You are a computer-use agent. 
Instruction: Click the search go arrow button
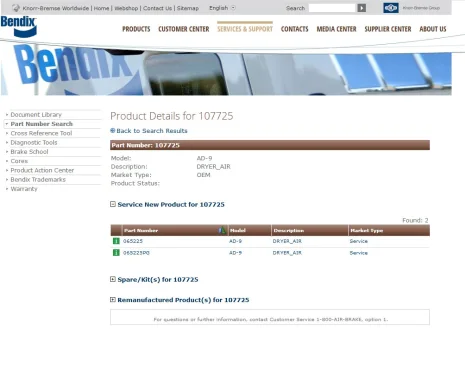[362, 8]
